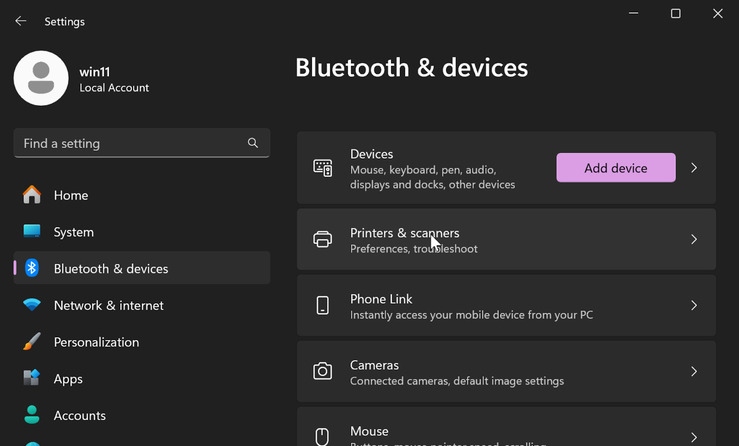Screen dimensions: 739x446
Task: Click 'Instantly access your mobile device' text
Action: (471, 314)
